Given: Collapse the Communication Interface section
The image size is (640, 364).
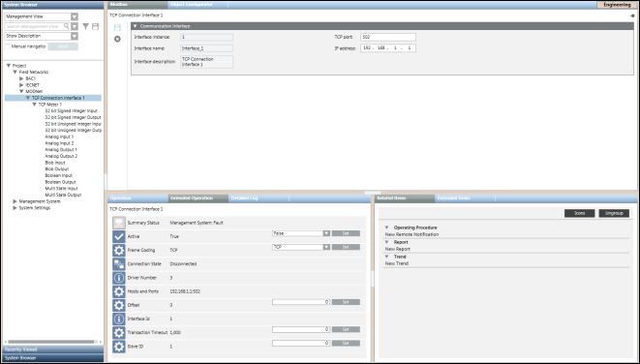Looking at the screenshot, I should tap(136, 26).
